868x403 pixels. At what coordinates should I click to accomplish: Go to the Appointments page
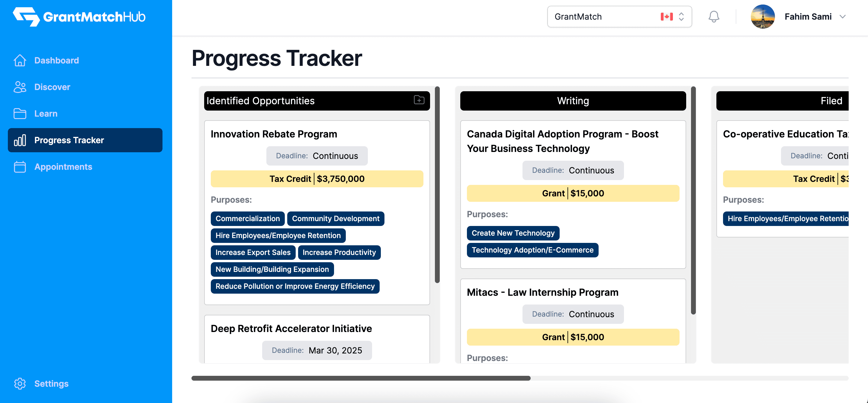63,167
